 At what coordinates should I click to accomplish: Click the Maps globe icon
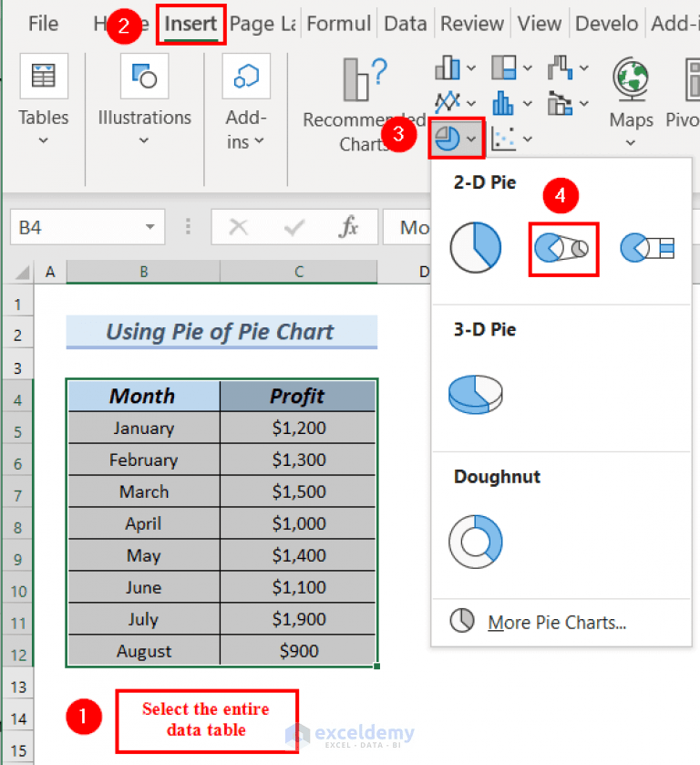point(631,78)
